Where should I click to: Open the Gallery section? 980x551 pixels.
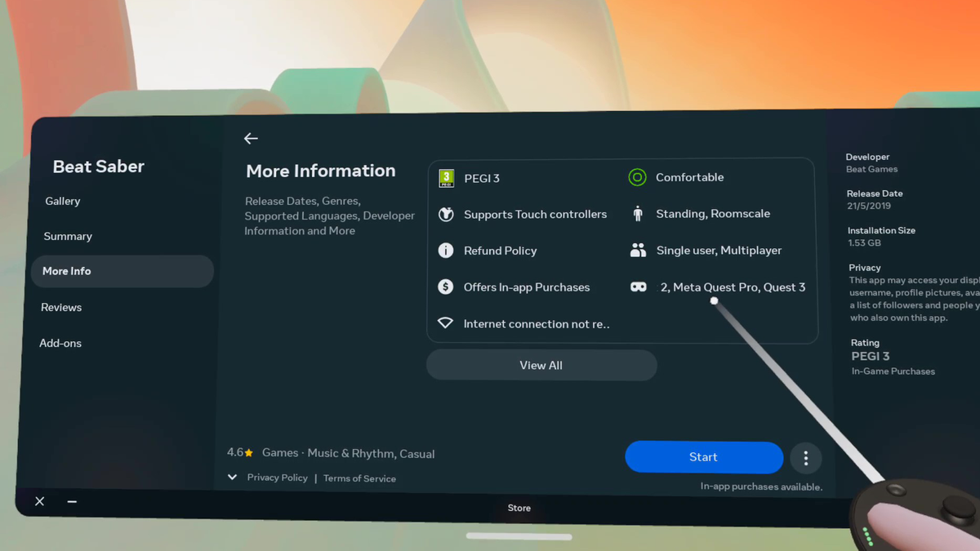[62, 201]
